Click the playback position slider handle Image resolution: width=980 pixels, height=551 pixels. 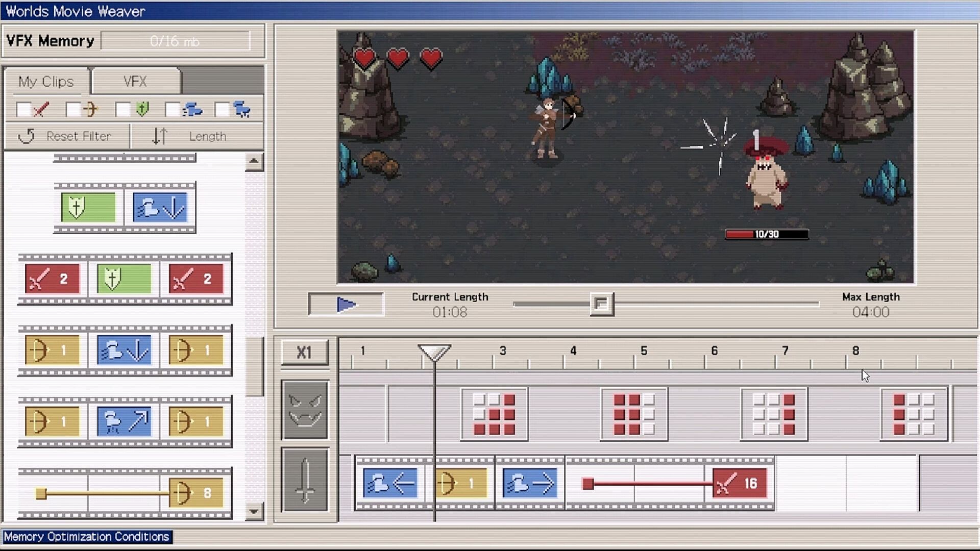[x=601, y=304]
